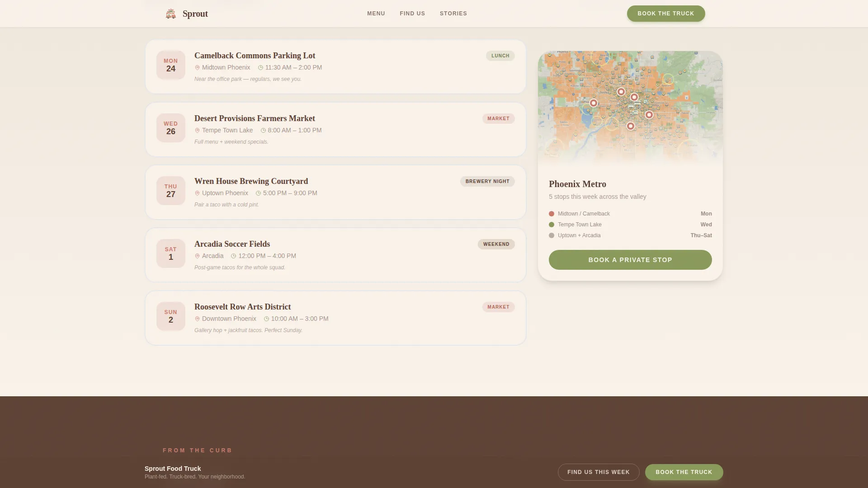The width and height of the screenshot is (868, 488).
Task: Click Market tag on Roosevelt Row card
Action: coord(499,307)
